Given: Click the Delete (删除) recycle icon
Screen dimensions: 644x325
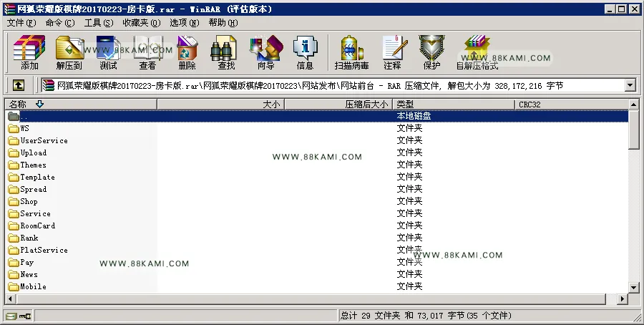Looking at the screenshot, I should [x=187, y=52].
